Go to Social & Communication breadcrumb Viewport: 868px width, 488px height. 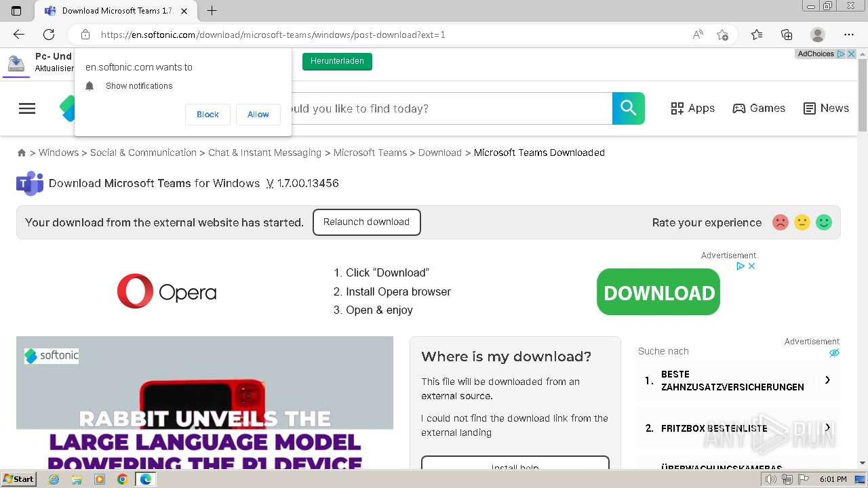point(143,153)
